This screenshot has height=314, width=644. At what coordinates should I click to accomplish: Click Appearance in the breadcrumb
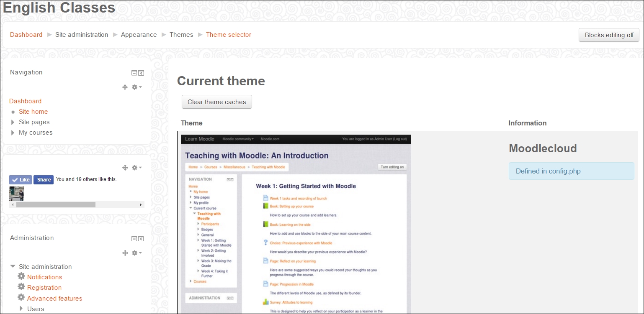coord(139,35)
